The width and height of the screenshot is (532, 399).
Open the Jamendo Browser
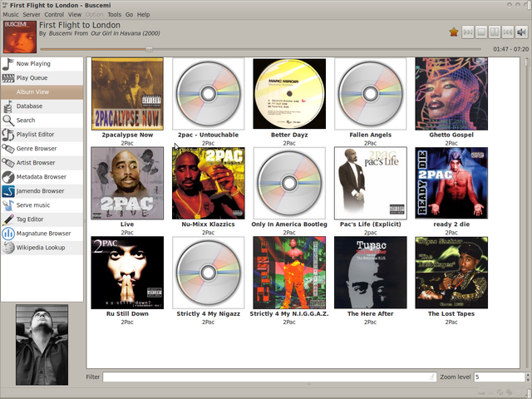point(42,191)
